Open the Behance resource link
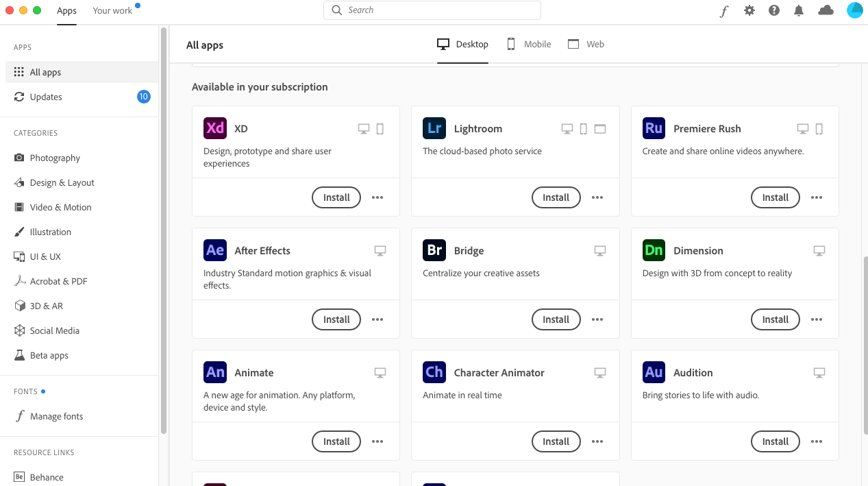The width and height of the screenshot is (868, 486). click(x=47, y=477)
